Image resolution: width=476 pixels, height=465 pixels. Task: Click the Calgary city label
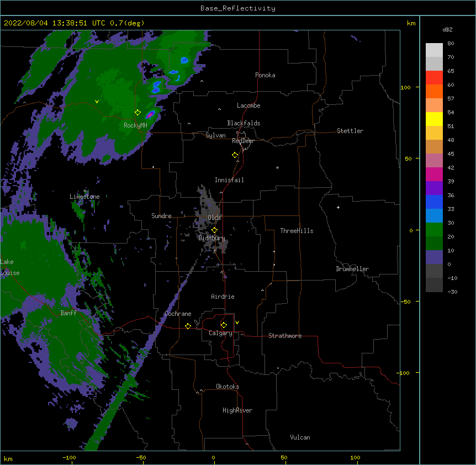click(220, 333)
